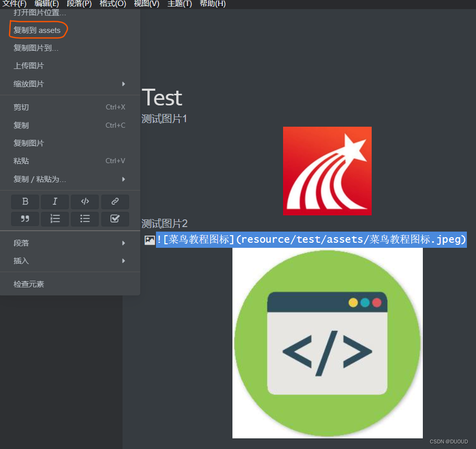Open the 格式(O) menu

[112, 4]
